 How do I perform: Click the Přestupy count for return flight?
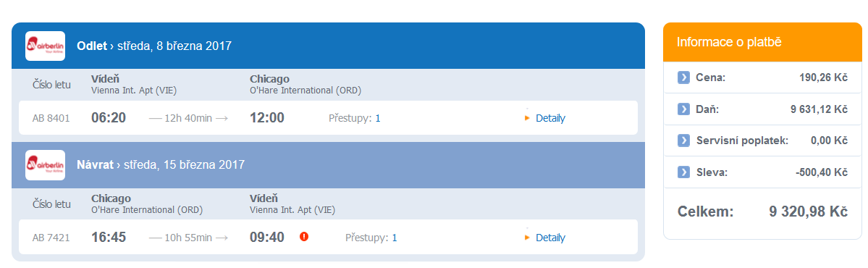coord(395,238)
